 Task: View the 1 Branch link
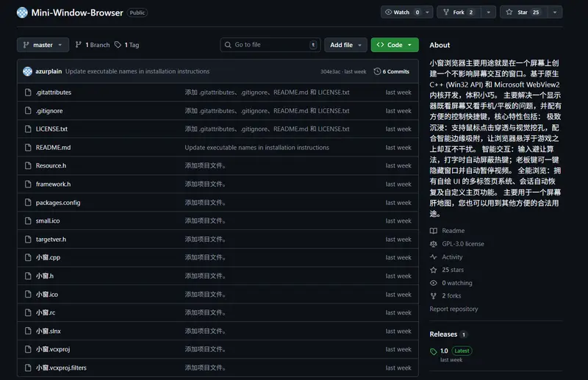coord(93,45)
